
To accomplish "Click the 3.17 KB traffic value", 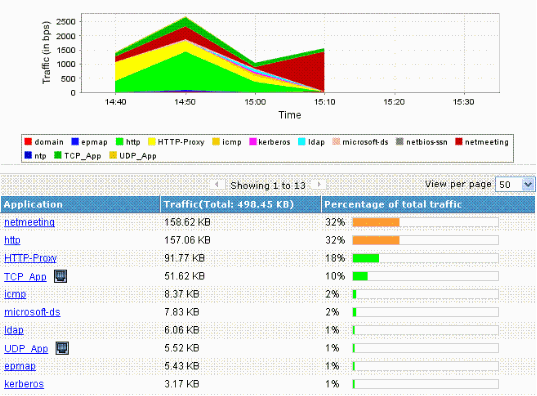I will [182, 384].
